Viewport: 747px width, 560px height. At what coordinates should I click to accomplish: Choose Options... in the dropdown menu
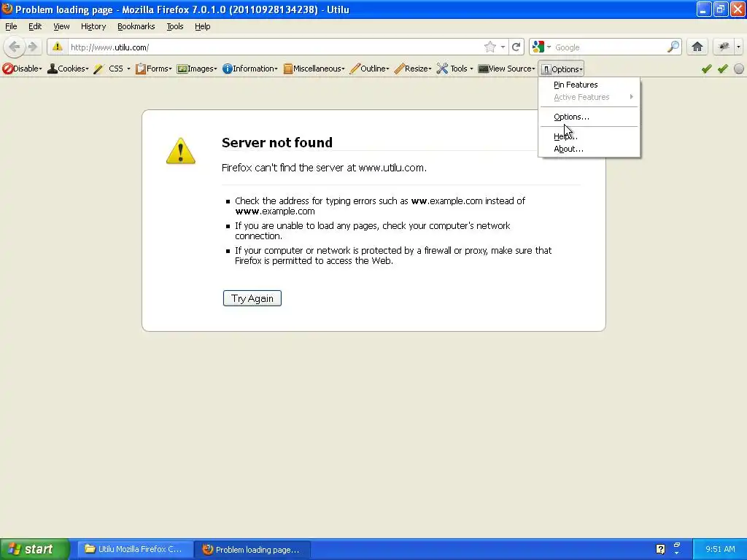click(589, 117)
